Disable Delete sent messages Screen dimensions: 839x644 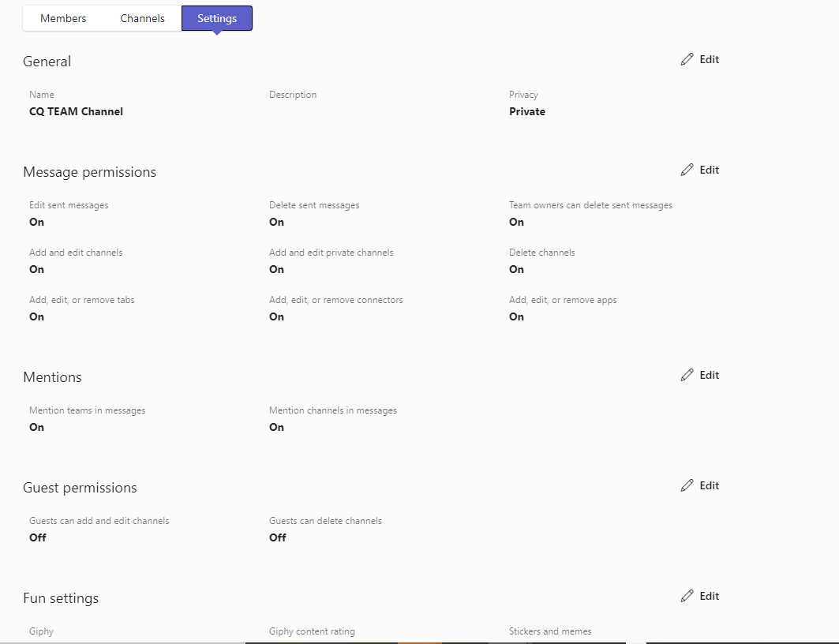point(276,222)
